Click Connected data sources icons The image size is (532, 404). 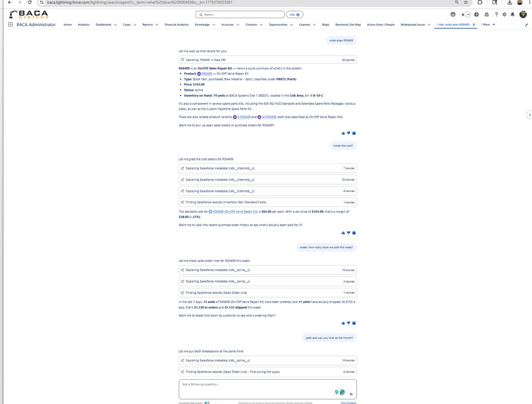coord(207,403)
